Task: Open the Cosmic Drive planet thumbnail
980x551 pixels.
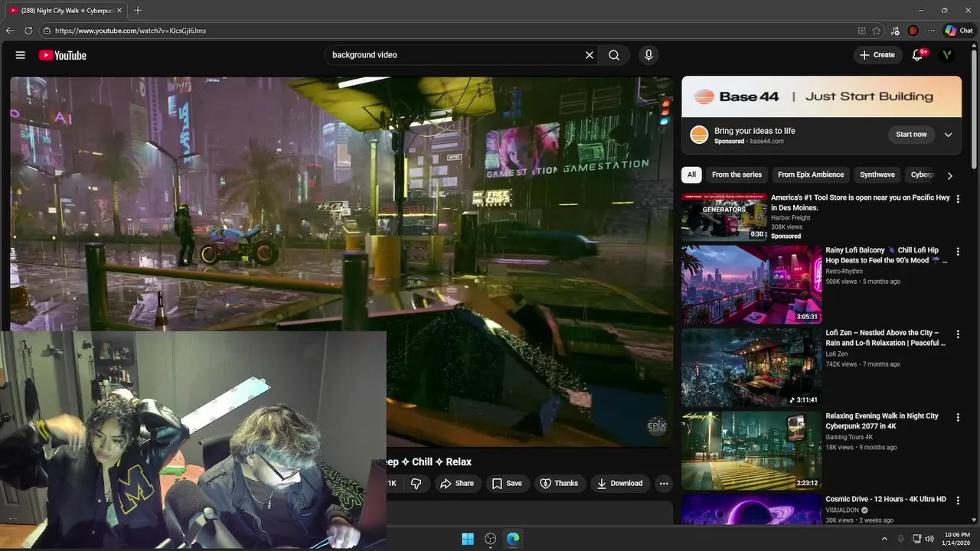Action: (751, 510)
